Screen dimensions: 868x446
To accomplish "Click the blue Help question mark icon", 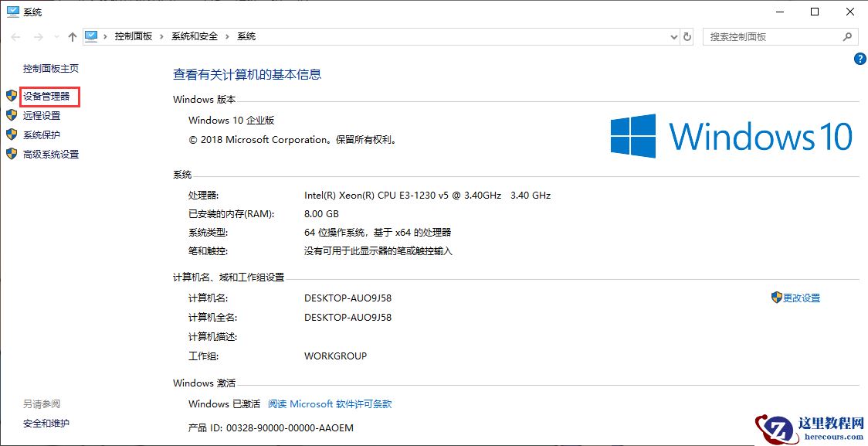I will [x=860, y=59].
